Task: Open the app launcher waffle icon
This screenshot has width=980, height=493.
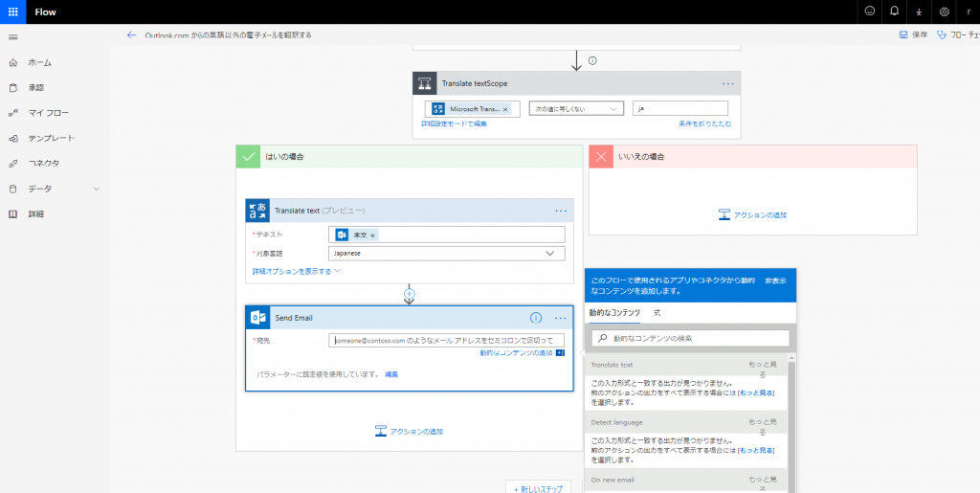Action: [13, 11]
